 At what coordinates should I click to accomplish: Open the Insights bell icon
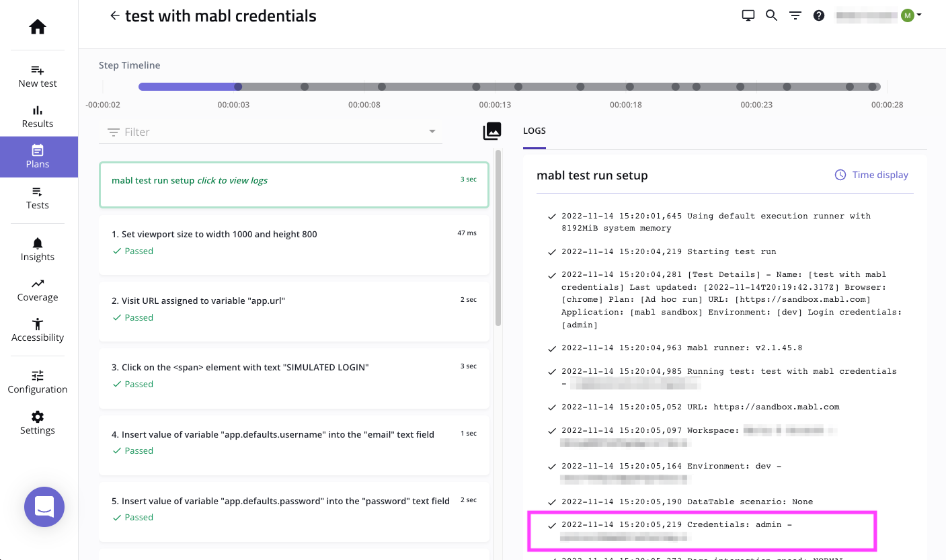pyautogui.click(x=37, y=243)
